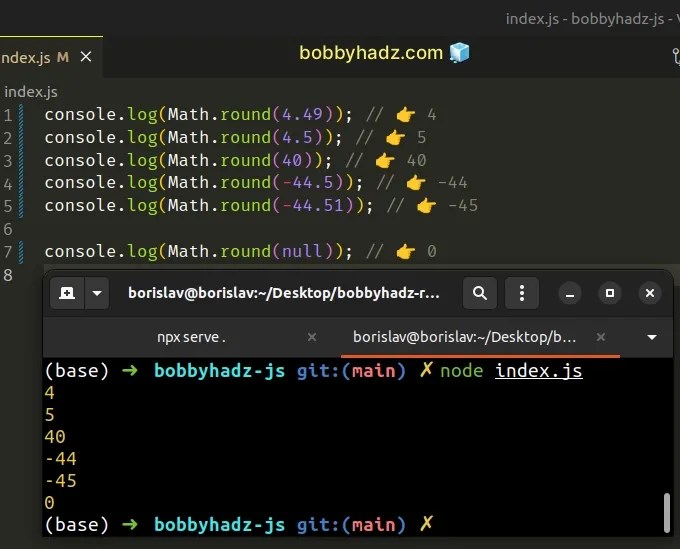Click terminal output value -45
This screenshot has width=680, height=549.
pyautogui.click(x=61, y=481)
